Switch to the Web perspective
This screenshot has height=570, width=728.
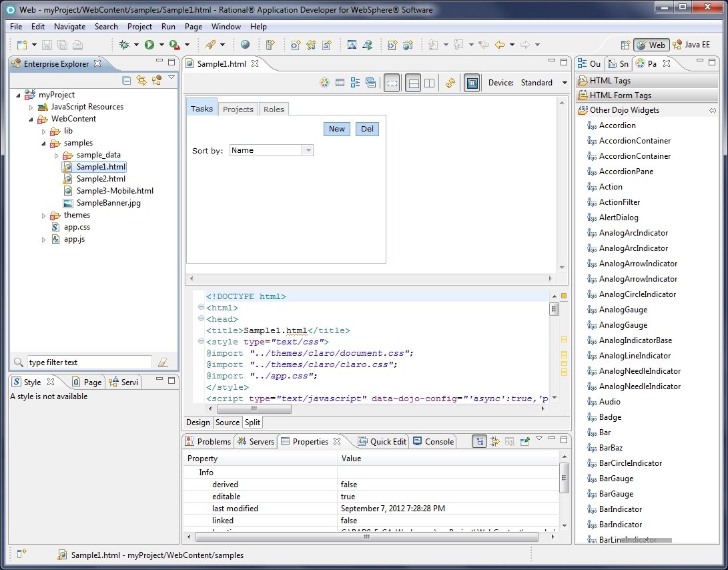coord(651,45)
